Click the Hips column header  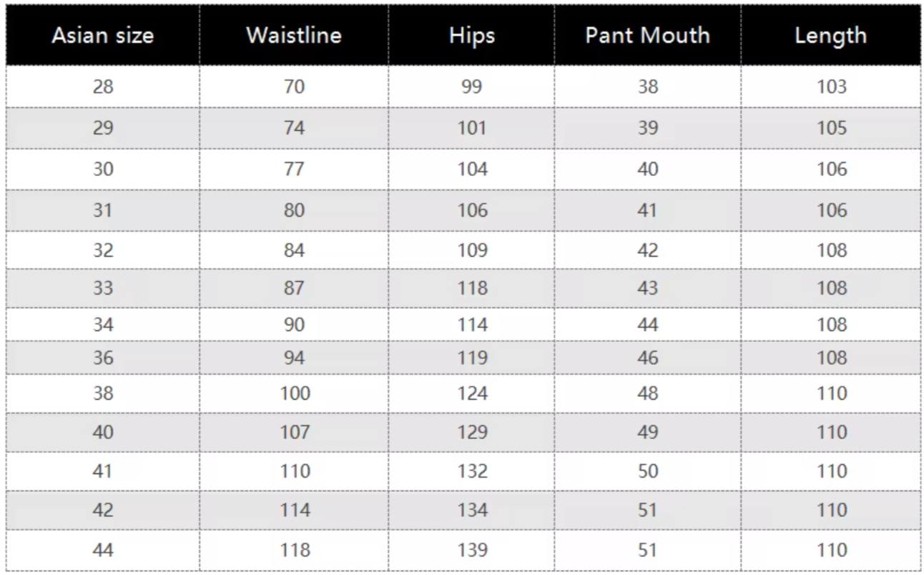pyautogui.click(x=472, y=36)
